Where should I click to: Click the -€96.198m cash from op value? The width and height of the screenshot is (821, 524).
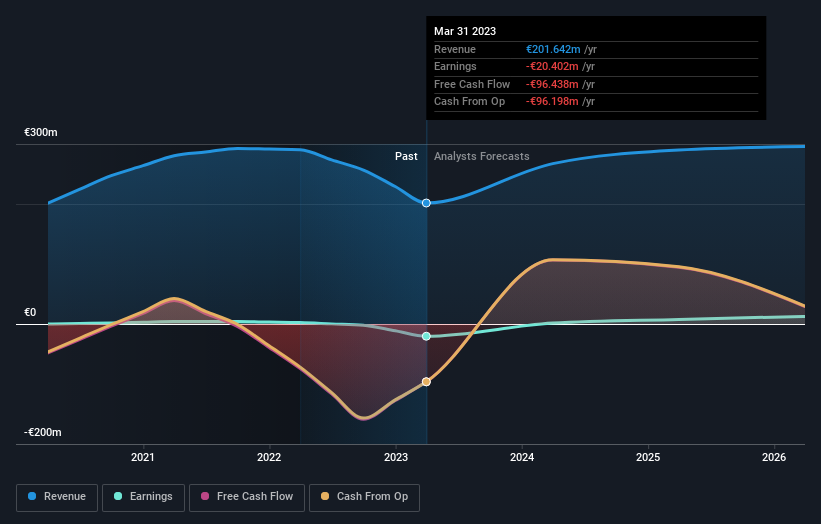[552, 102]
